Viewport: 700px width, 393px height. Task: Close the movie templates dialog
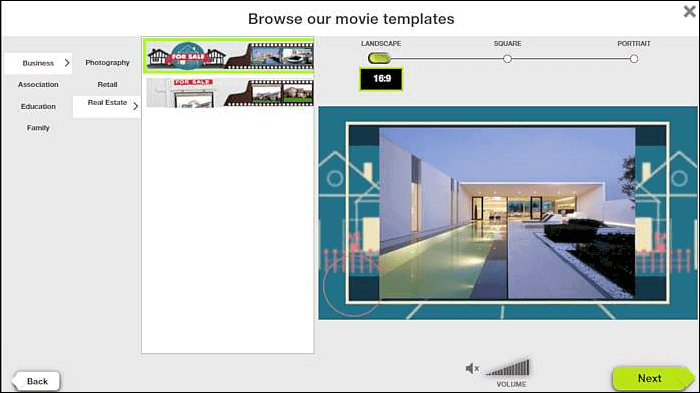[689, 11]
